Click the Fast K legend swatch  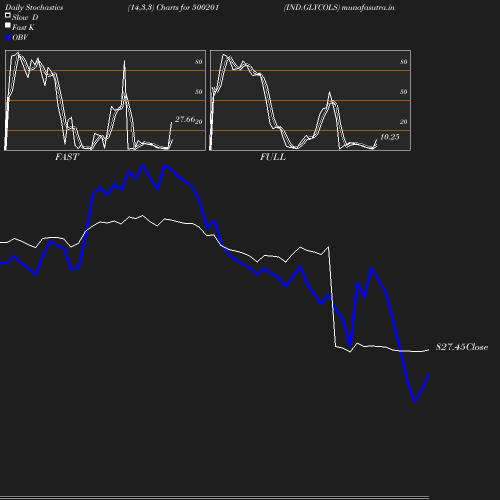tap(8, 25)
